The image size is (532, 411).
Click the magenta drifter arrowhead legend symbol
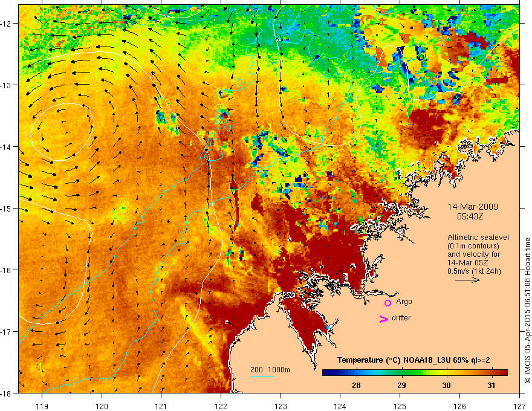(384, 319)
